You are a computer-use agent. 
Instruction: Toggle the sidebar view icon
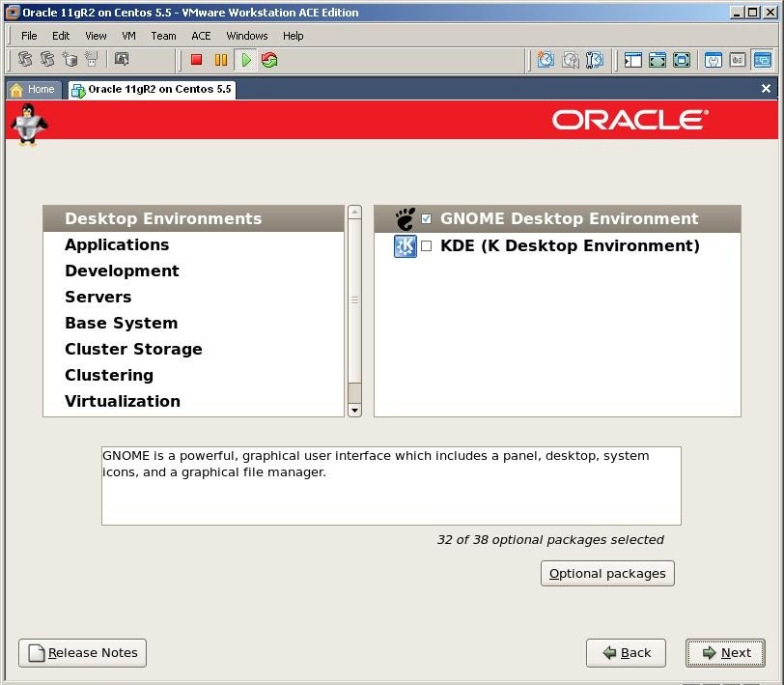(633, 60)
